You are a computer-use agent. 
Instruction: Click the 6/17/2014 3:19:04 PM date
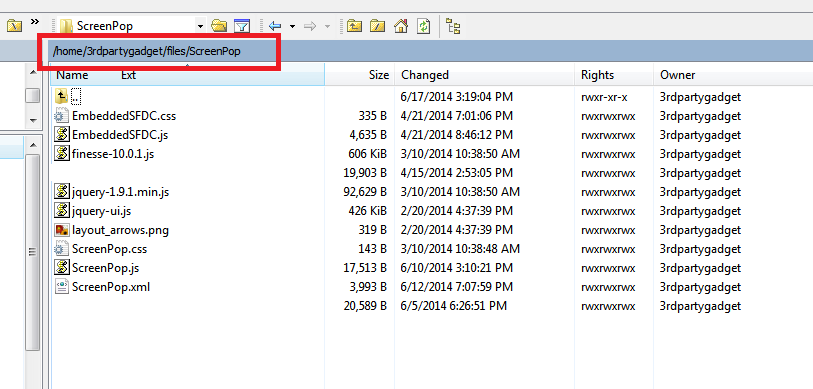pyautogui.click(x=457, y=97)
